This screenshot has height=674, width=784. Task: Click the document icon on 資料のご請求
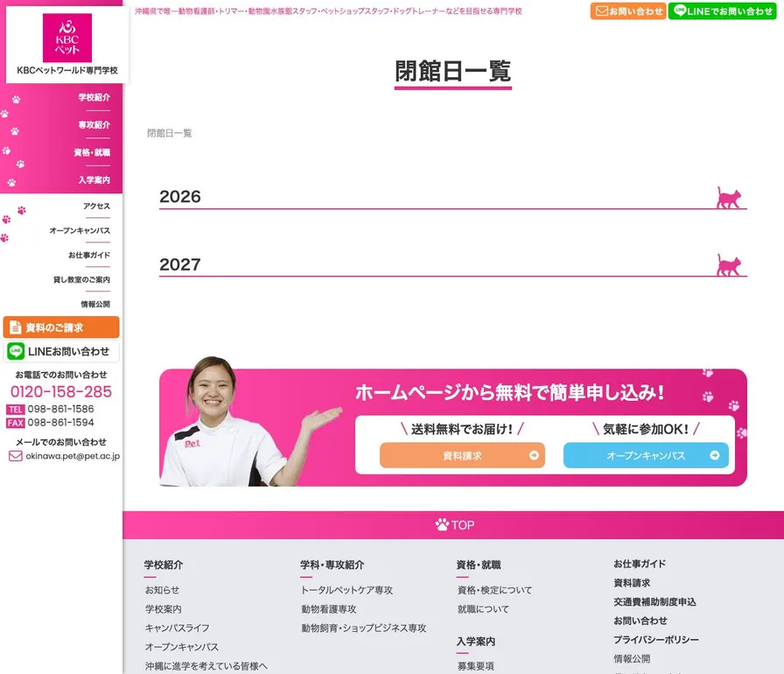point(16,327)
